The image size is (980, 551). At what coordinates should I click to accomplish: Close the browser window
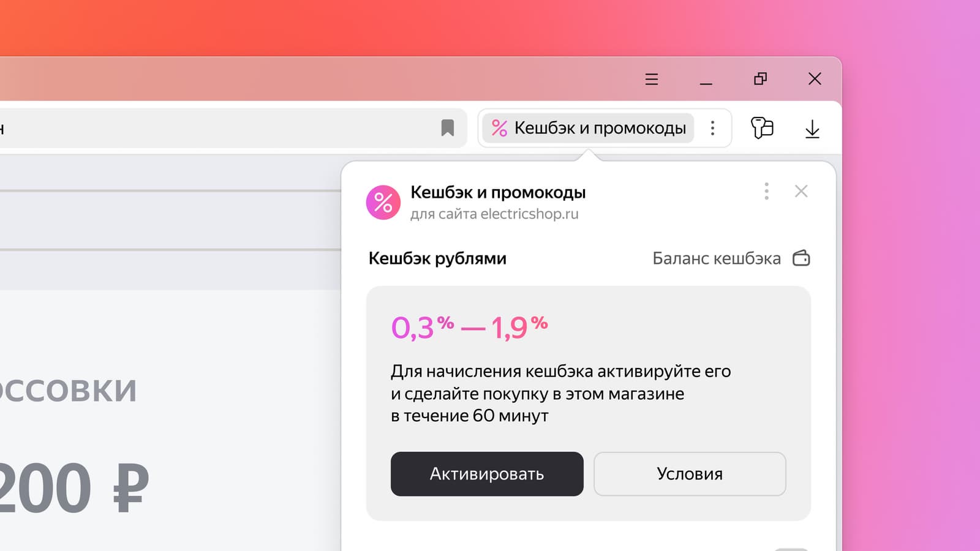click(815, 79)
